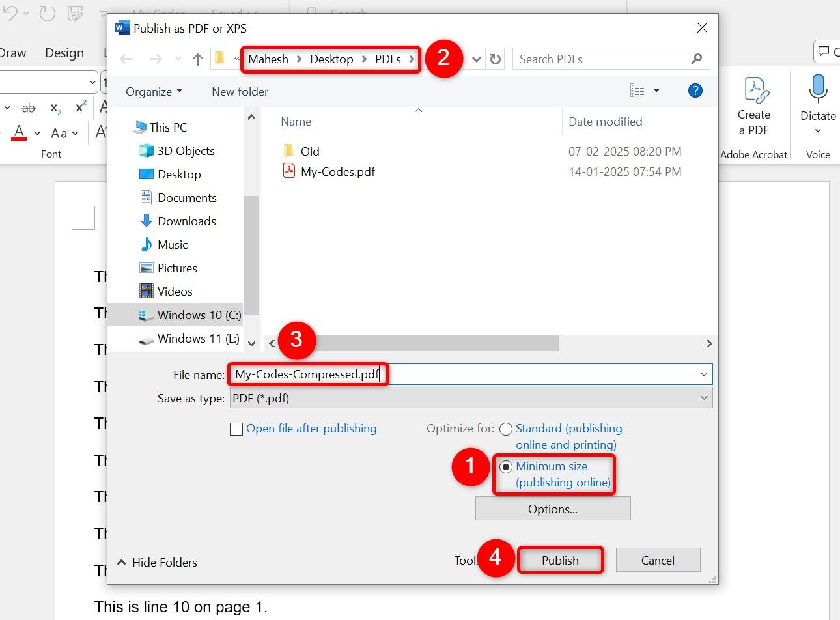Select the Superscript icon in the Font group
This screenshot has width=840, height=620.
(79, 107)
